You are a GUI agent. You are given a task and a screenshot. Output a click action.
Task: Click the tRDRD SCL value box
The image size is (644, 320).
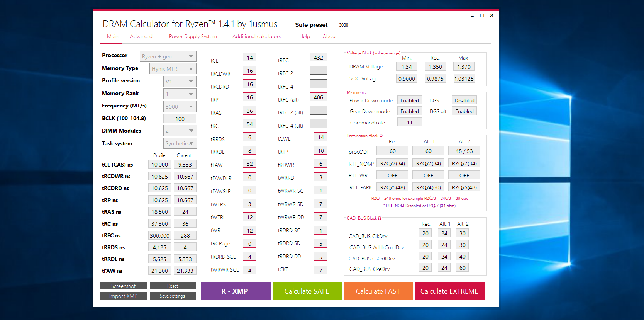[250, 257]
